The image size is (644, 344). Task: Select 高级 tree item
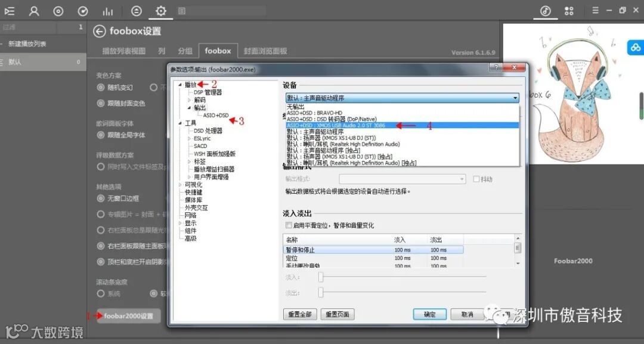tap(191, 238)
